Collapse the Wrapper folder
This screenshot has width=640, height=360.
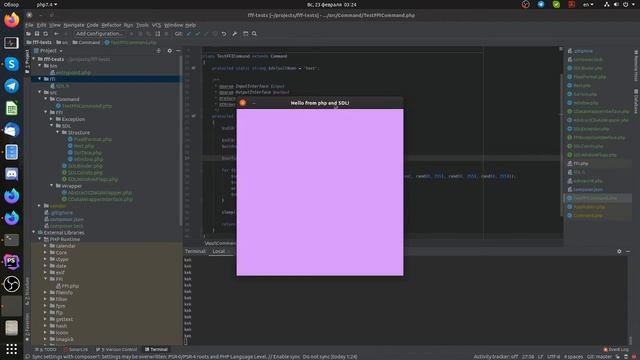52,186
